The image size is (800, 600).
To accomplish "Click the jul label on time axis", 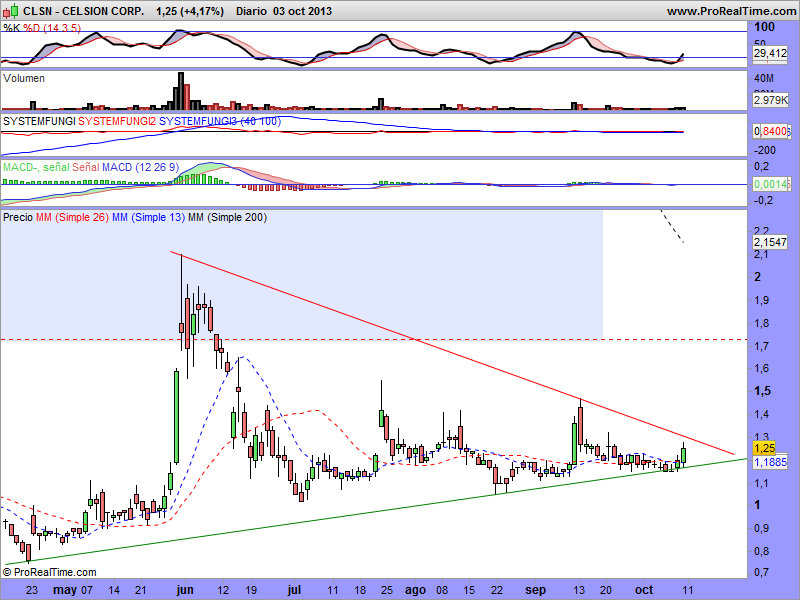I will (x=294, y=590).
